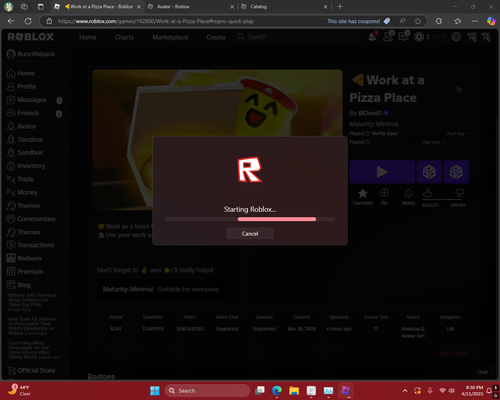
Task: Click the browser back arrow
Action: pyautogui.click(x=11, y=21)
